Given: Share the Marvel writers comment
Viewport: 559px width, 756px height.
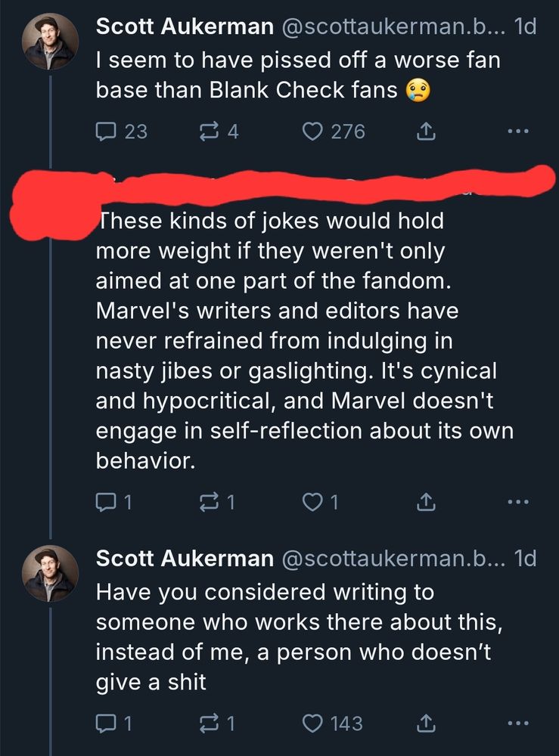Looking at the screenshot, I should tap(426, 501).
